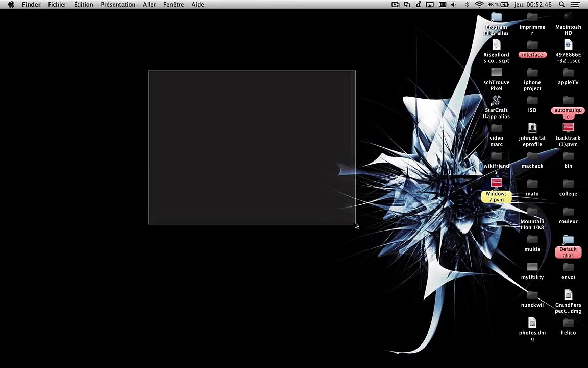Select the backtrack (1).pvm virtual machine
The height and width of the screenshot is (368, 588).
pyautogui.click(x=568, y=128)
